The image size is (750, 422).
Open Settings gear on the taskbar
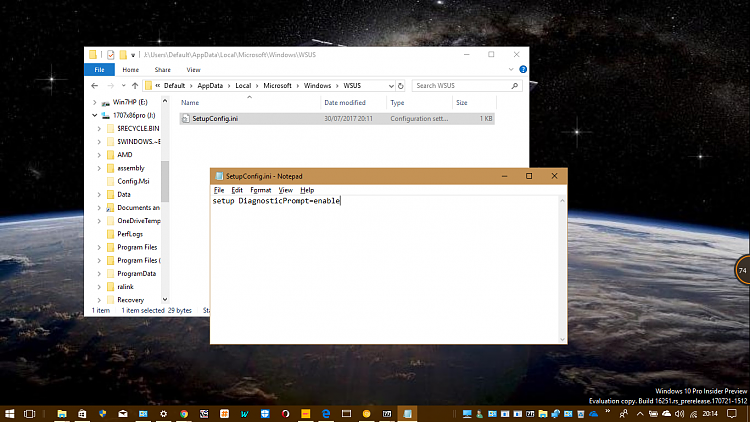(x=164, y=413)
